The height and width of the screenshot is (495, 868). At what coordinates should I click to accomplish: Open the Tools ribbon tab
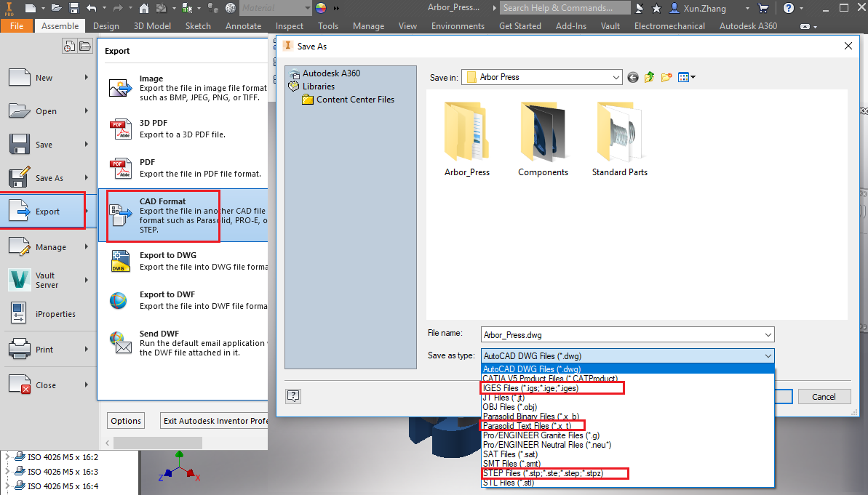pyautogui.click(x=327, y=25)
